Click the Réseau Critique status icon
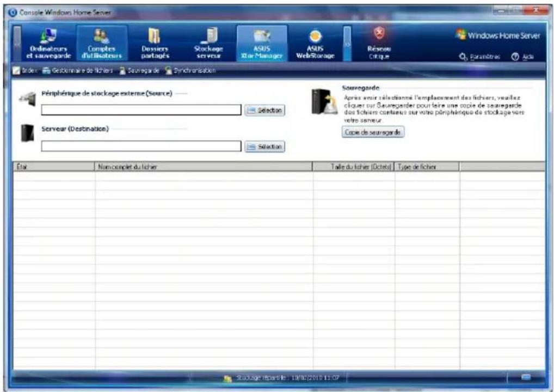 [379, 34]
